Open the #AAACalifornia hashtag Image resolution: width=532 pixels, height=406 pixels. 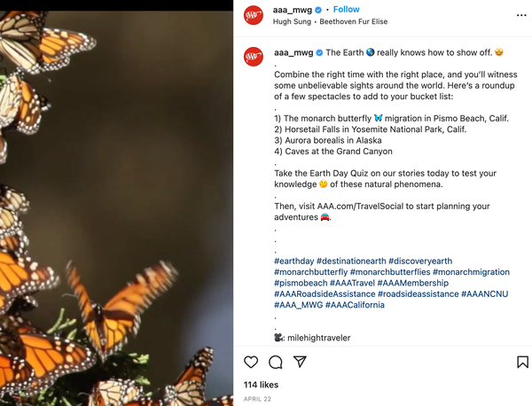[355, 305]
